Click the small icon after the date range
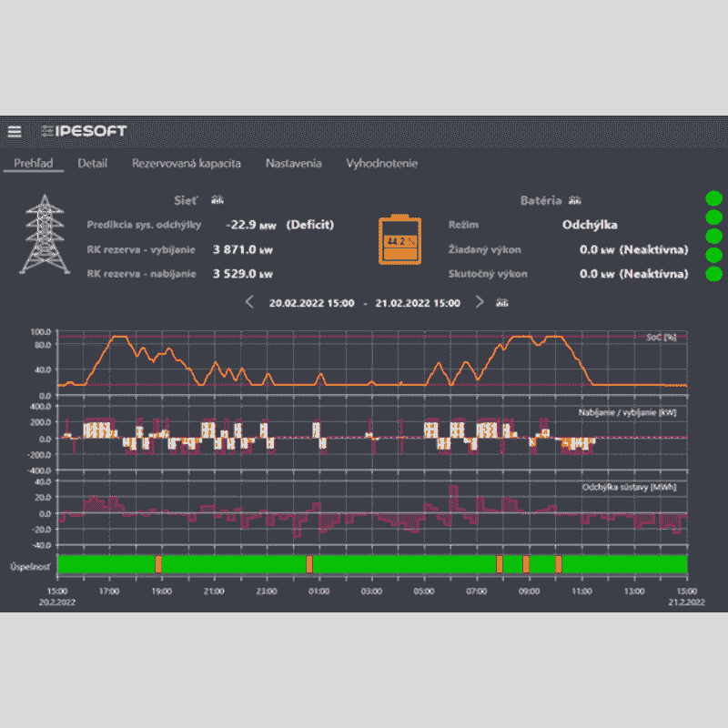 [502, 303]
